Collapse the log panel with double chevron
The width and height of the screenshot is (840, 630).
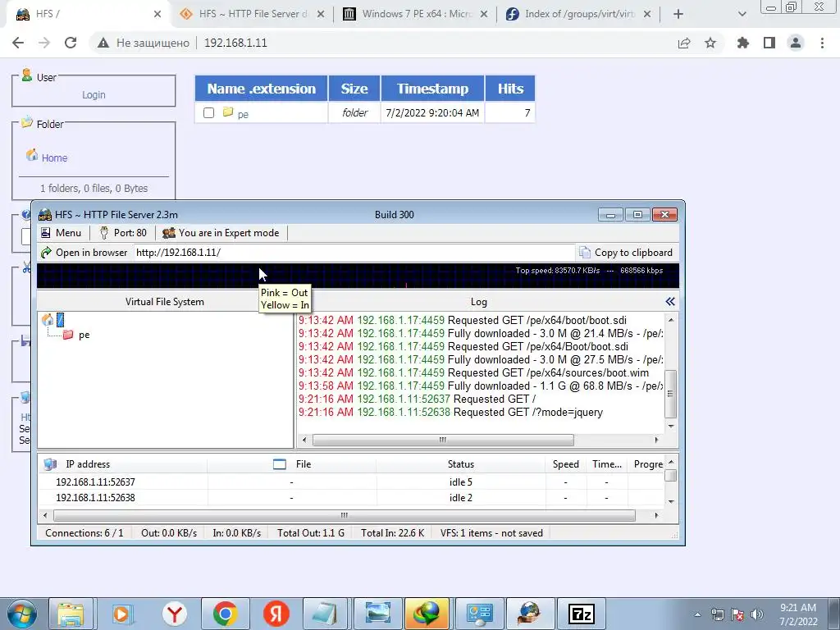670,302
